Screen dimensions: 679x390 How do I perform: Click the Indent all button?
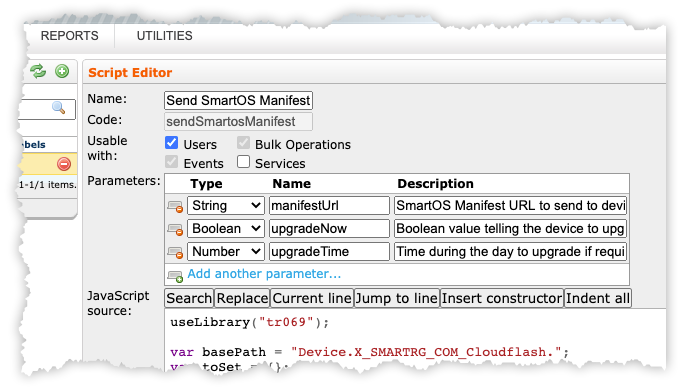pyautogui.click(x=598, y=298)
